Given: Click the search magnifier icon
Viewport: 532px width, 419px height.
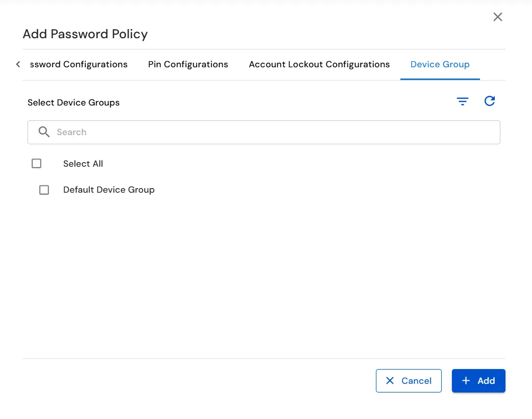Looking at the screenshot, I should [44, 132].
